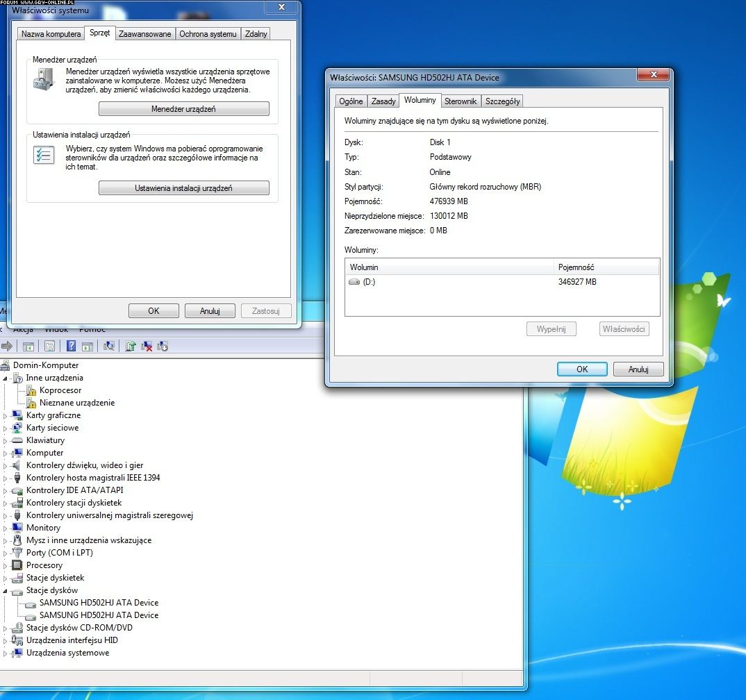
Task: Select Kontrolery uniwersalnej magistrali szeregowej
Action: (x=110, y=515)
